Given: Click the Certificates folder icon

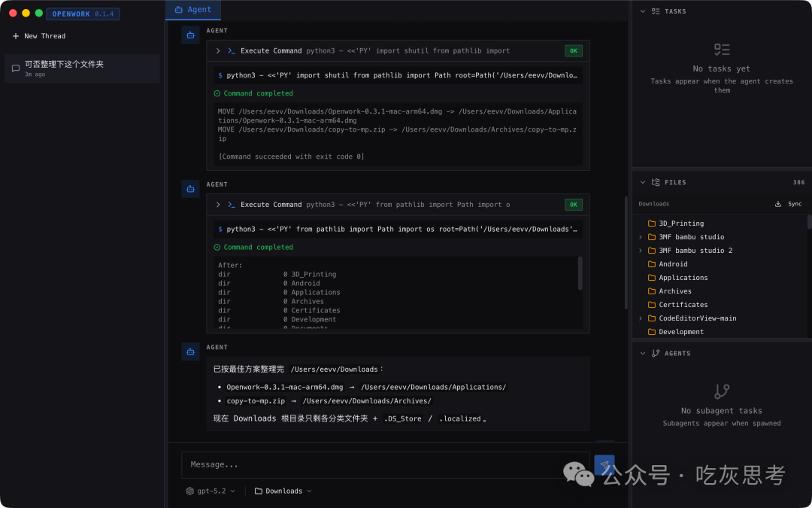Looking at the screenshot, I should [652, 304].
